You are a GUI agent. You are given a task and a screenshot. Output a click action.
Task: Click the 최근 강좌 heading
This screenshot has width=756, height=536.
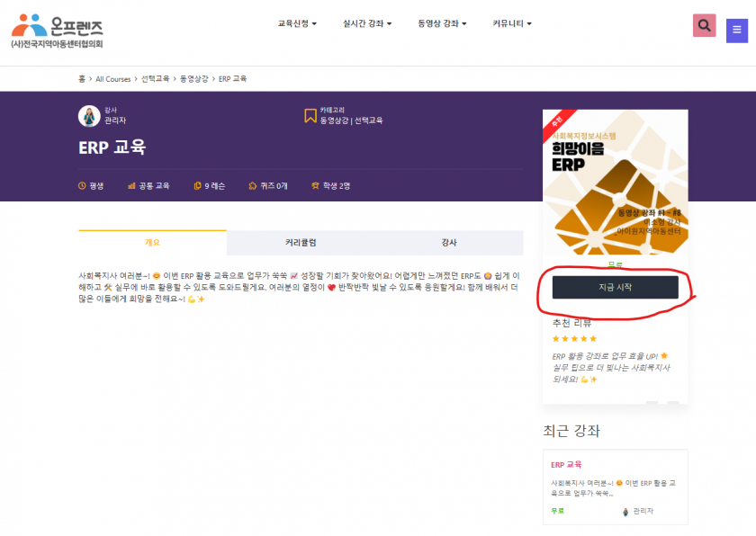571,431
